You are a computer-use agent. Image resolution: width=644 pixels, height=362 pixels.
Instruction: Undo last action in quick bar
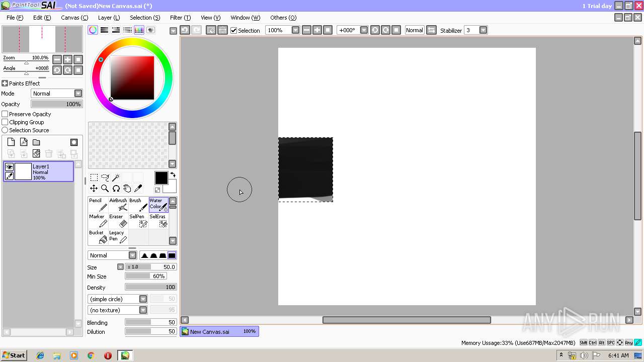(x=185, y=30)
